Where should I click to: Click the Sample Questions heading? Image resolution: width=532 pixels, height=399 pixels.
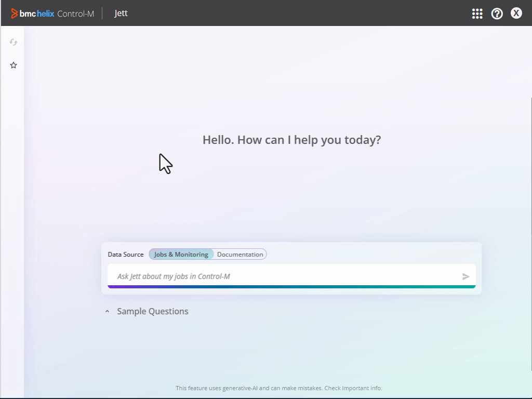pyautogui.click(x=152, y=312)
